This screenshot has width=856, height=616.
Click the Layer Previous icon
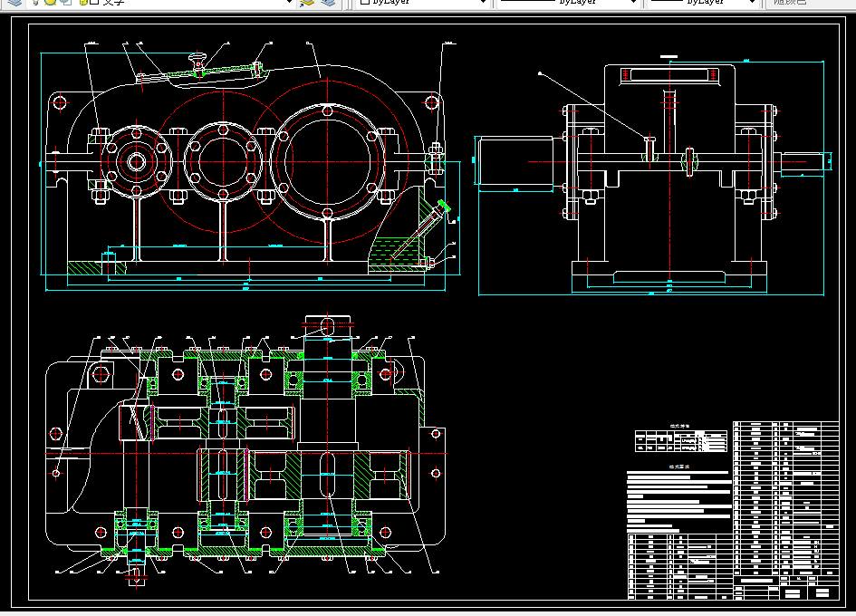328,2
